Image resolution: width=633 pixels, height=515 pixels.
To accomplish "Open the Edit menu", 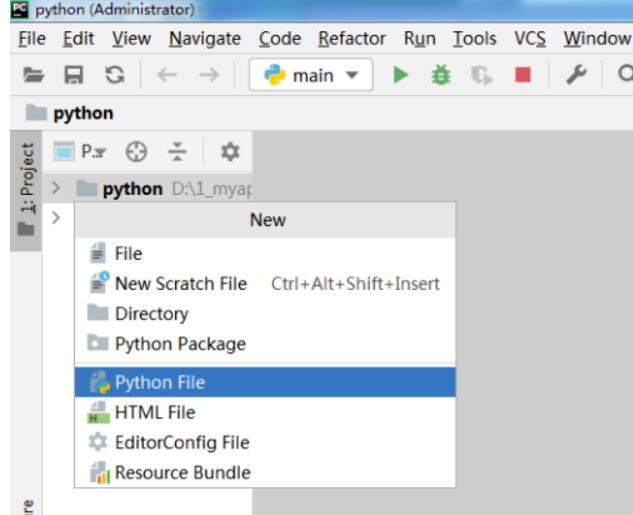I will (78, 39).
